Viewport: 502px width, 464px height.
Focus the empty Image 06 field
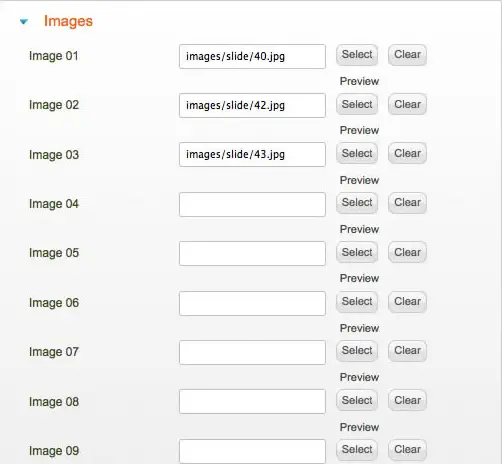(252, 303)
